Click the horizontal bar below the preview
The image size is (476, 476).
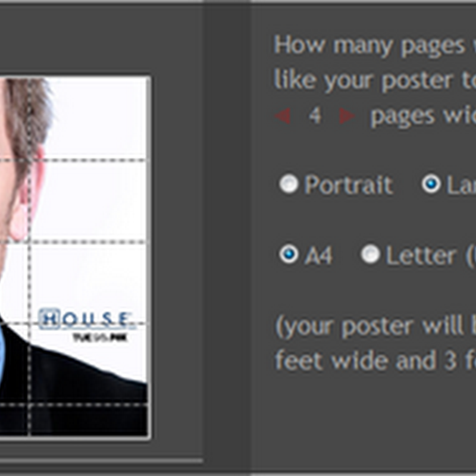coord(101,461)
